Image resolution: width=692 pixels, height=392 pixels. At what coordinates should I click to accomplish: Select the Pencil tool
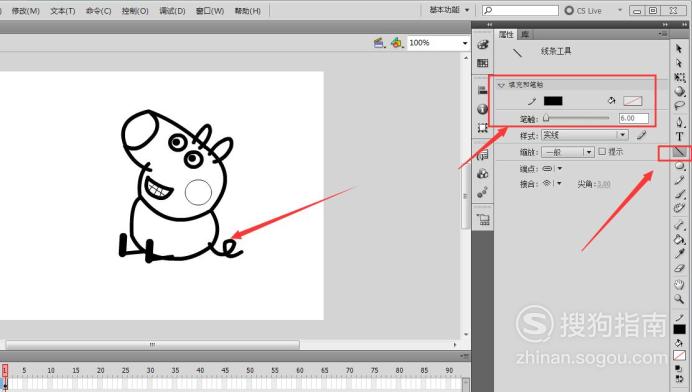tap(679, 180)
